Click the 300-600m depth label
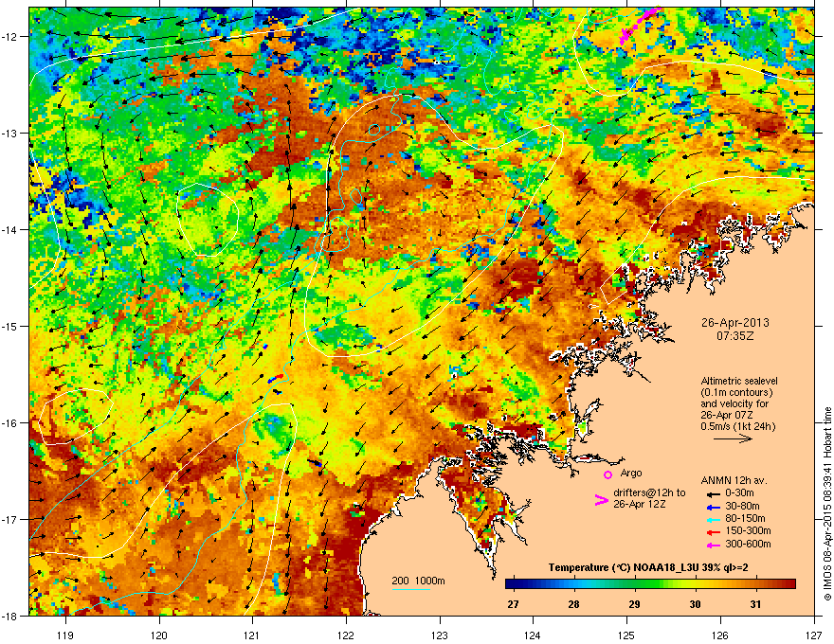834x644 pixels. tap(748, 544)
